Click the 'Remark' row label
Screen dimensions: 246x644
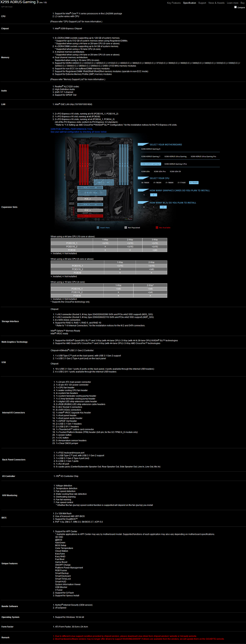[x=6, y=638]
